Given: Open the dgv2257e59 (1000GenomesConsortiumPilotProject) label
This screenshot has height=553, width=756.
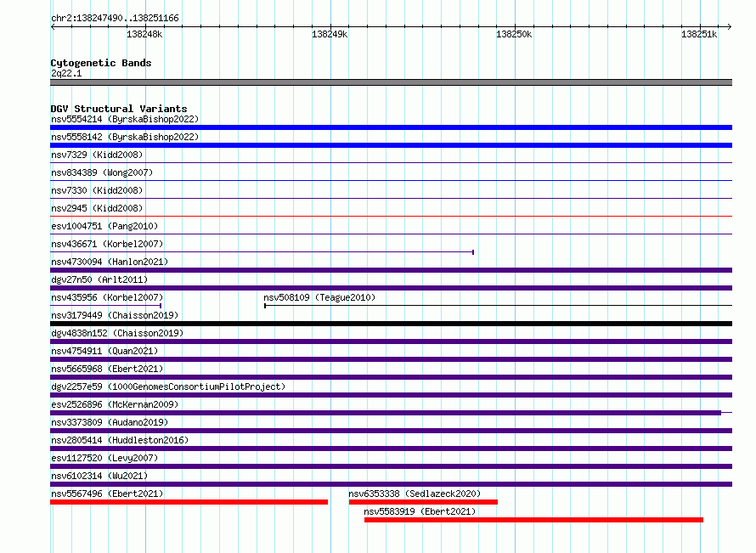Looking at the screenshot, I should (168, 387).
